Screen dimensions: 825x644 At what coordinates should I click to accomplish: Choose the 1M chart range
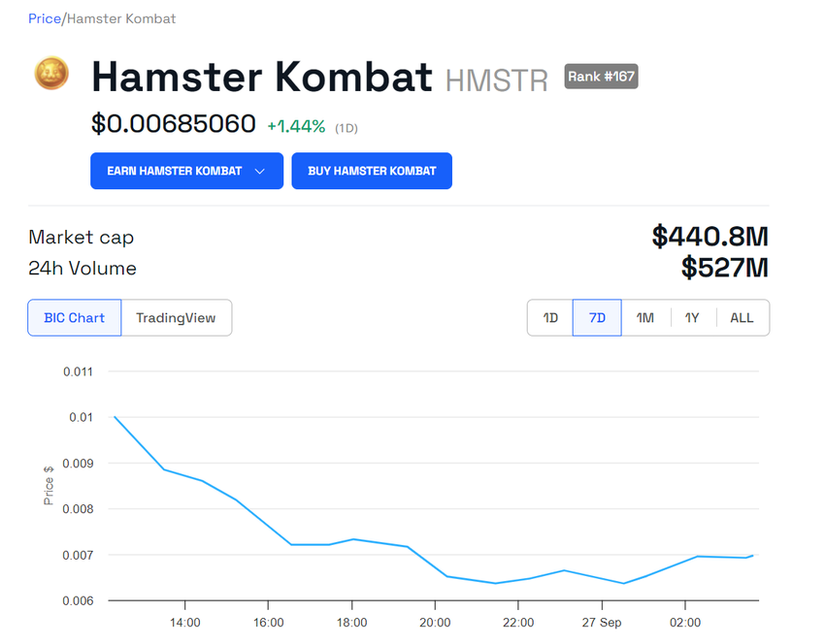pyautogui.click(x=645, y=317)
